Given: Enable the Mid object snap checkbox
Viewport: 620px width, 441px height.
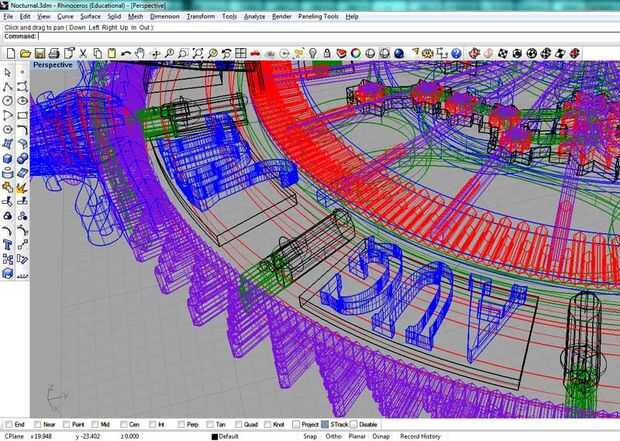Looking at the screenshot, I should (x=95, y=424).
